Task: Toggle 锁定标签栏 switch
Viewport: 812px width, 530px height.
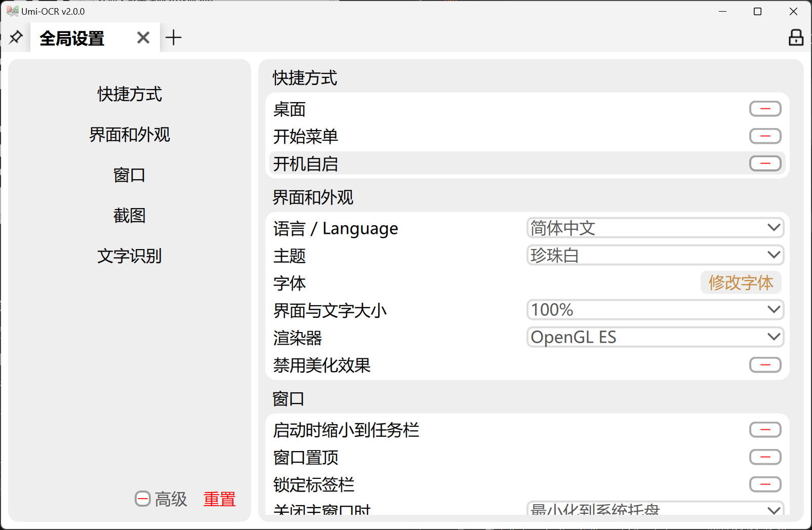Action: 765,484
